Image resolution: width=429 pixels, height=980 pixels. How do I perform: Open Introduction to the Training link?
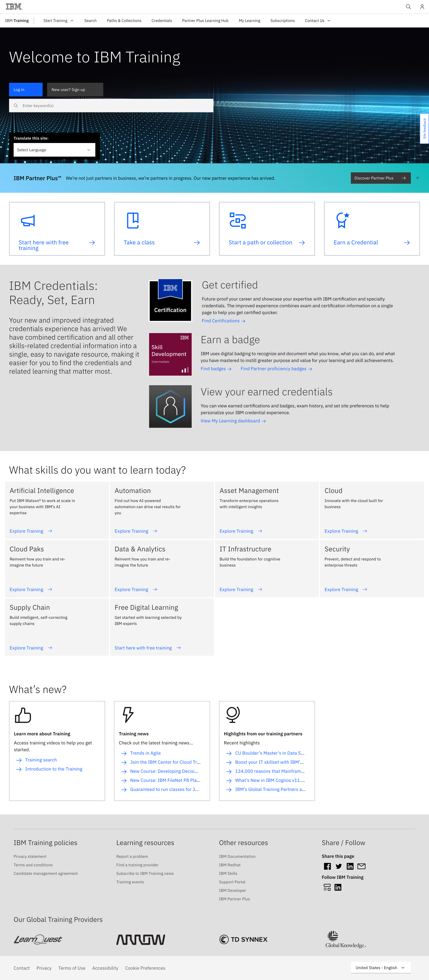click(54, 769)
